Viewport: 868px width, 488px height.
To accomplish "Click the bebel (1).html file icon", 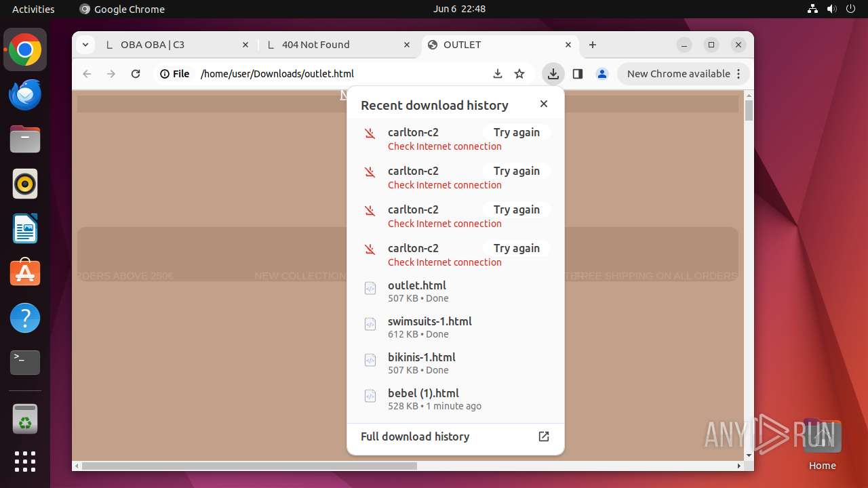I will point(370,396).
